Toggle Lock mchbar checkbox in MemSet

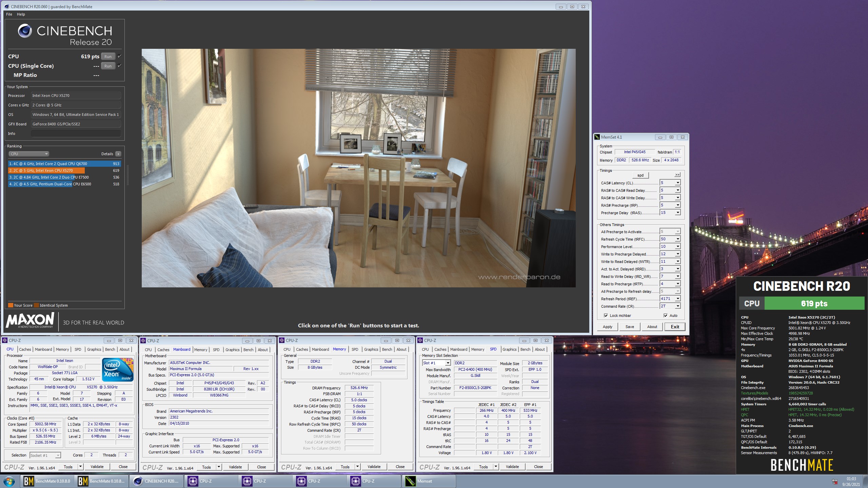coord(606,316)
